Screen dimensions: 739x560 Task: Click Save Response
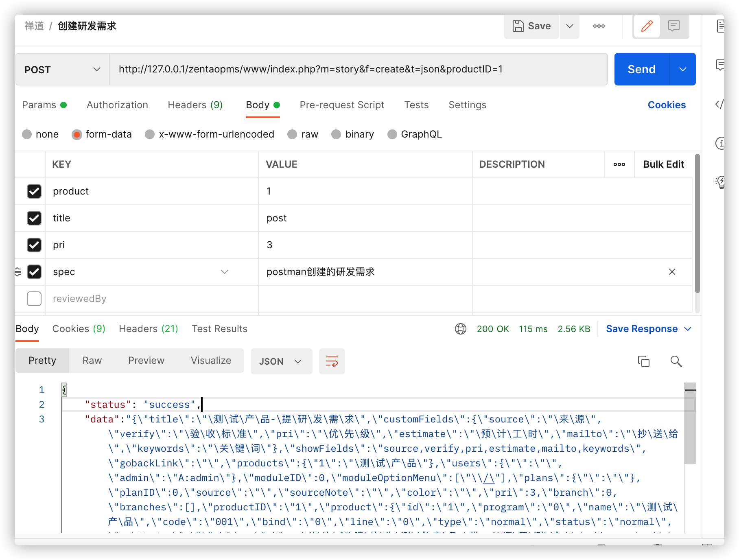[x=642, y=329]
